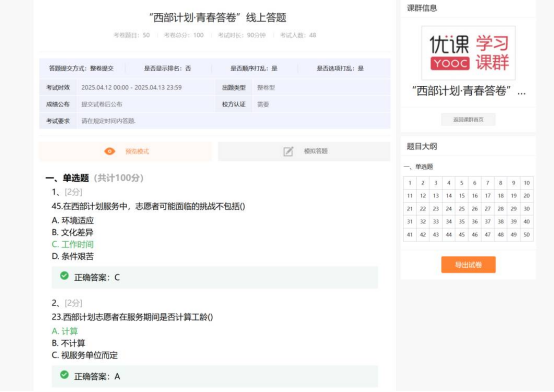Viewport: 554px width, 392px height.
Task: Click the edit pencil icon on the gray tab
Action: pyautogui.click(x=288, y=151)
